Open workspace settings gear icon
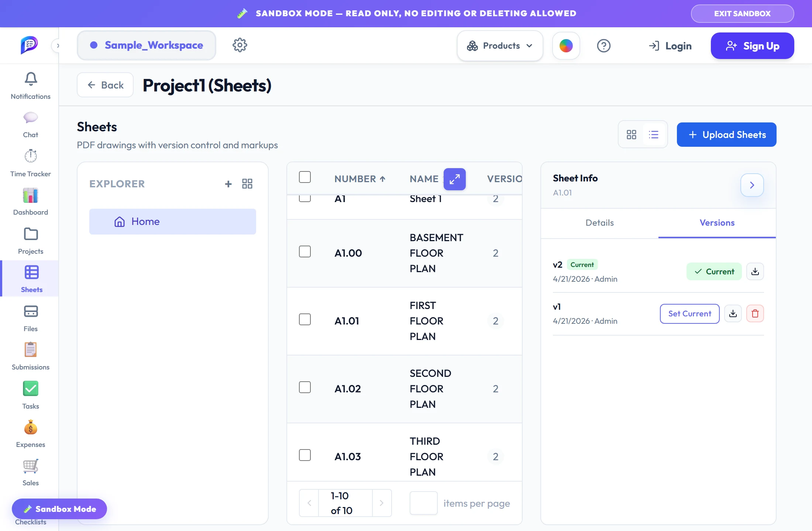This screenshot has height=531, width=812. [240, 45]
